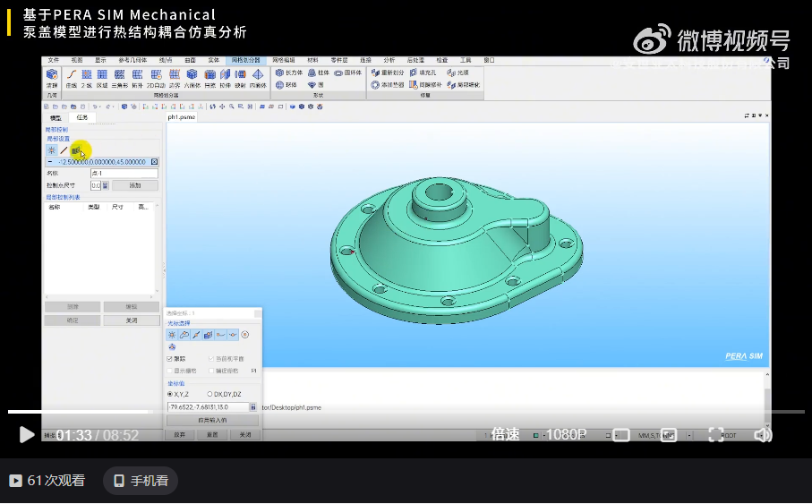Click 关闭 in the coordinate dialog

245,435
